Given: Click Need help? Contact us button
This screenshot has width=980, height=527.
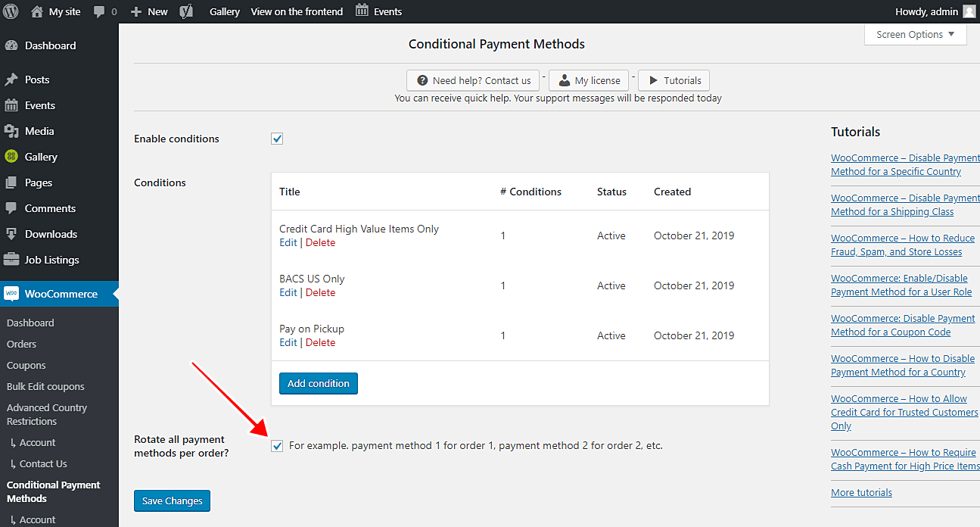Looking at the screenshot, I should click(473, 80).
